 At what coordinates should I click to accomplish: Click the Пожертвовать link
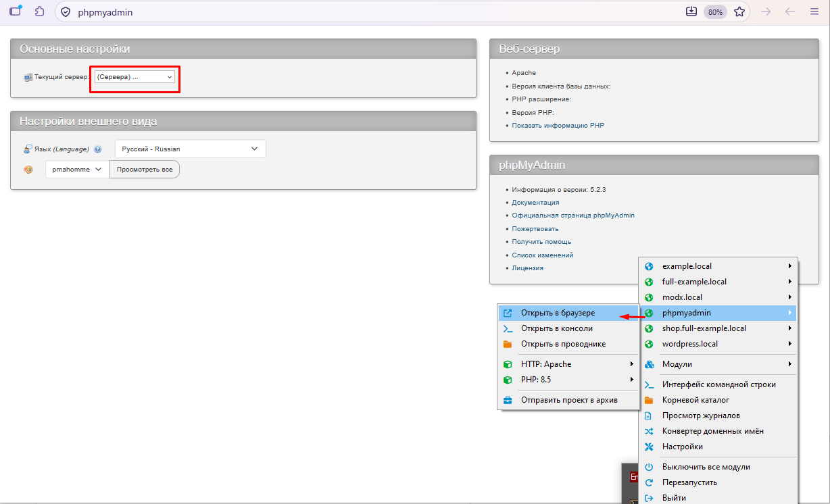[535, 229]
